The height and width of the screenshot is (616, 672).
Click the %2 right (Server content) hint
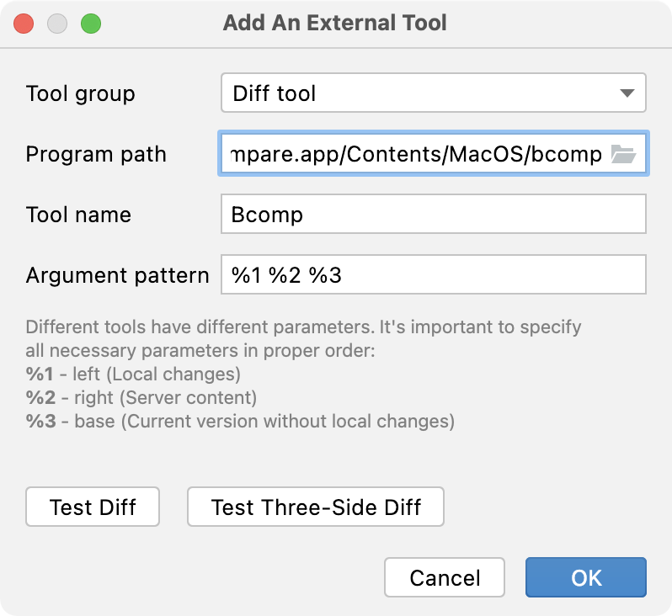[x=141, y=397]
